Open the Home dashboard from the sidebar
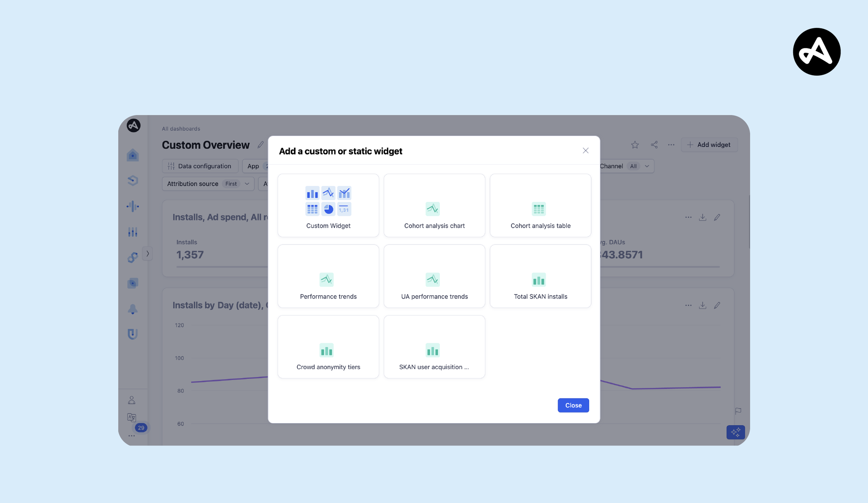 pos(133,155)
